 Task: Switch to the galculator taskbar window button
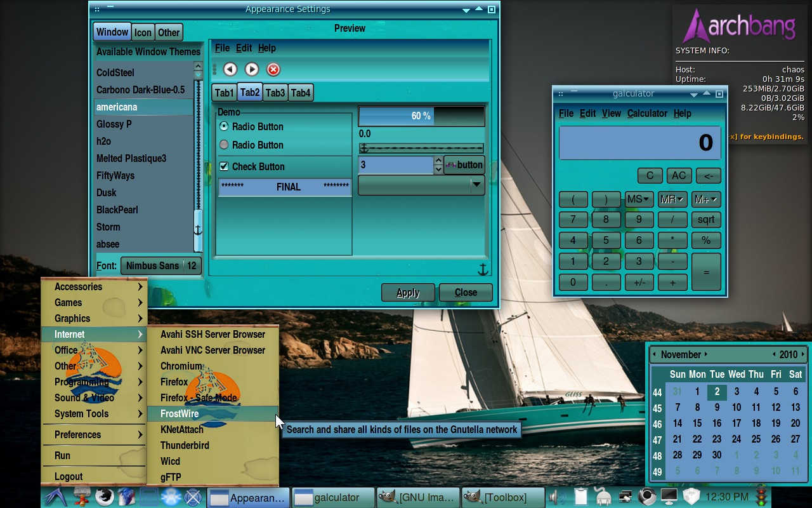coord(334,497)
